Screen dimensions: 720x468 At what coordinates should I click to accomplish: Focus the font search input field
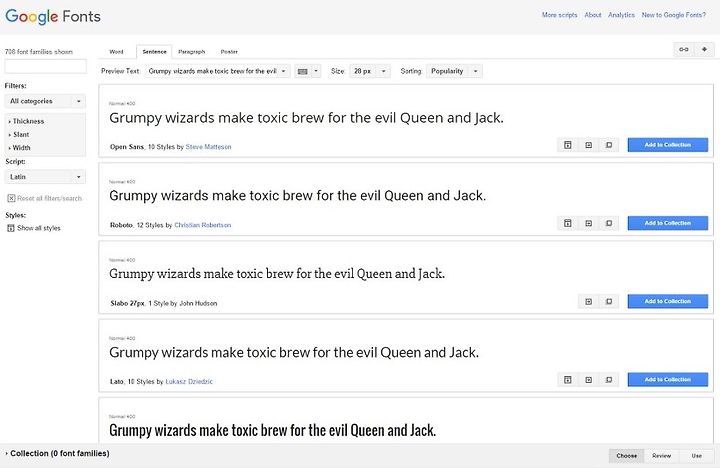[x=45, y=67]
